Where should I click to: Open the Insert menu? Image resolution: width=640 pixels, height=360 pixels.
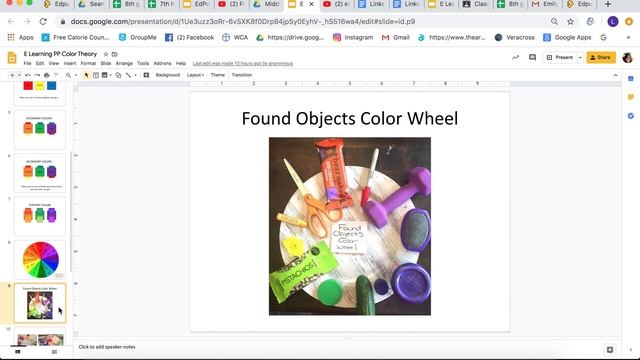coord(70,64)
